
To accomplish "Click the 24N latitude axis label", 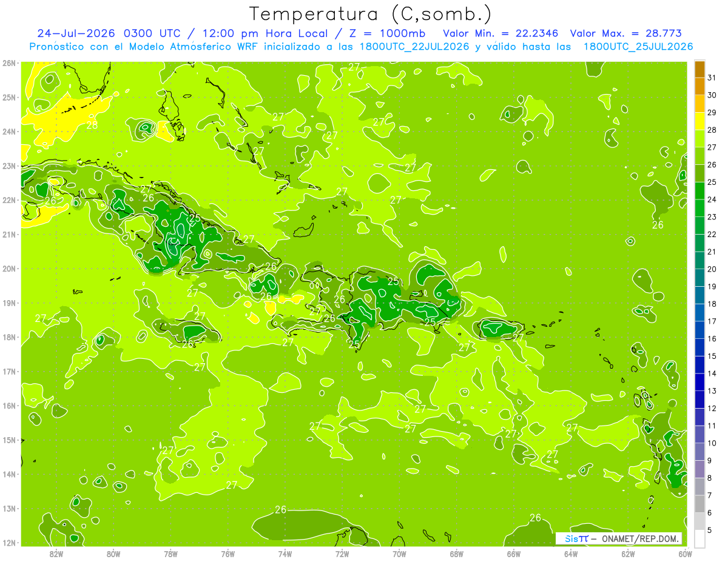I will click(x=9, y=132).
